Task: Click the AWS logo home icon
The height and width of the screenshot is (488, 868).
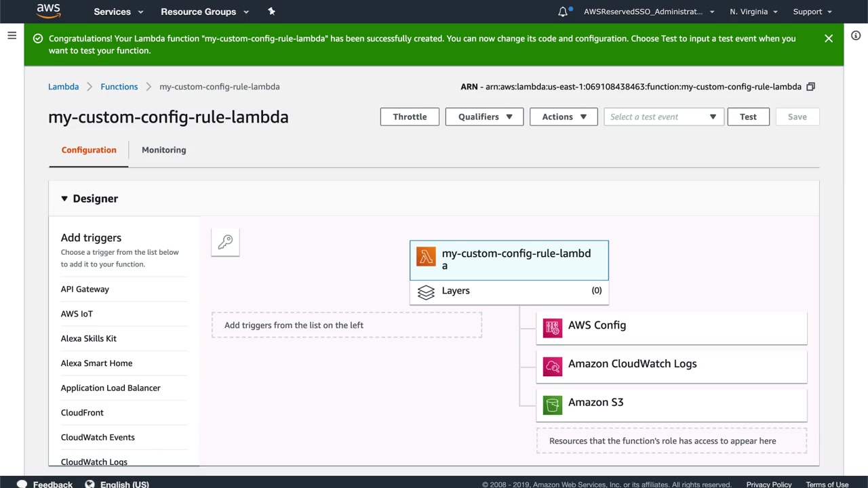Action: click(49, 11)
